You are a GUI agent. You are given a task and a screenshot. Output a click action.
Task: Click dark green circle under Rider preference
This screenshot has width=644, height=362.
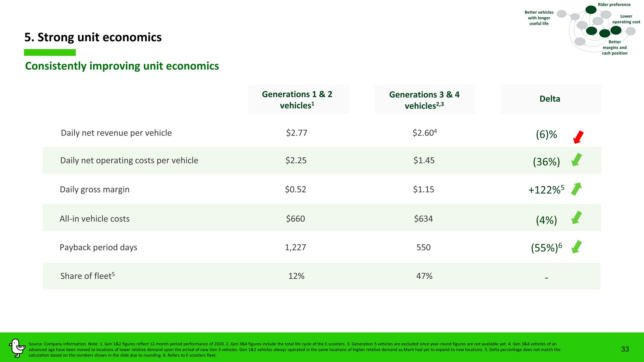click(591, 10)
